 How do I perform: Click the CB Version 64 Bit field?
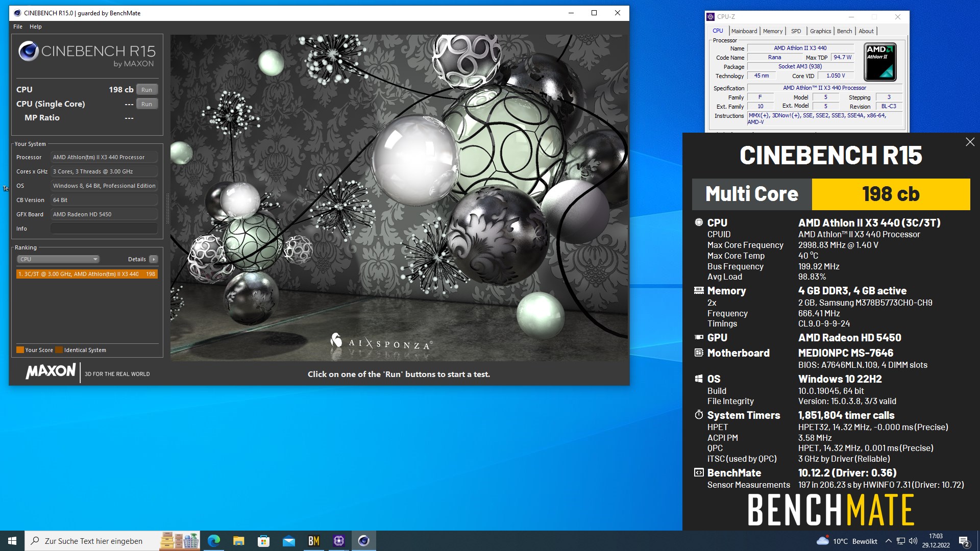tap(104, 200)
